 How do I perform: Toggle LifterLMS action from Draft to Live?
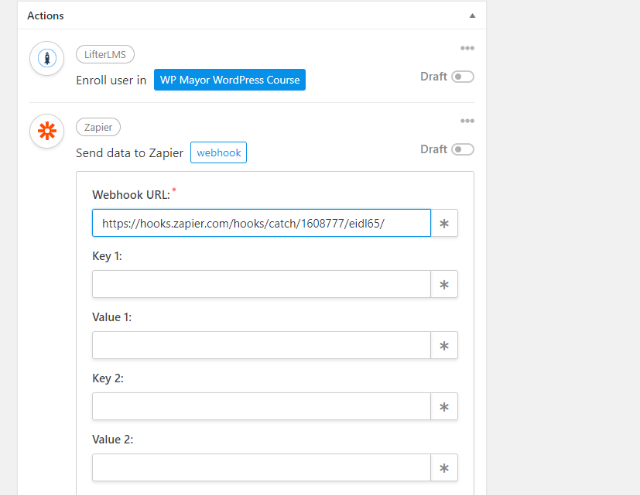coord(462,77)
